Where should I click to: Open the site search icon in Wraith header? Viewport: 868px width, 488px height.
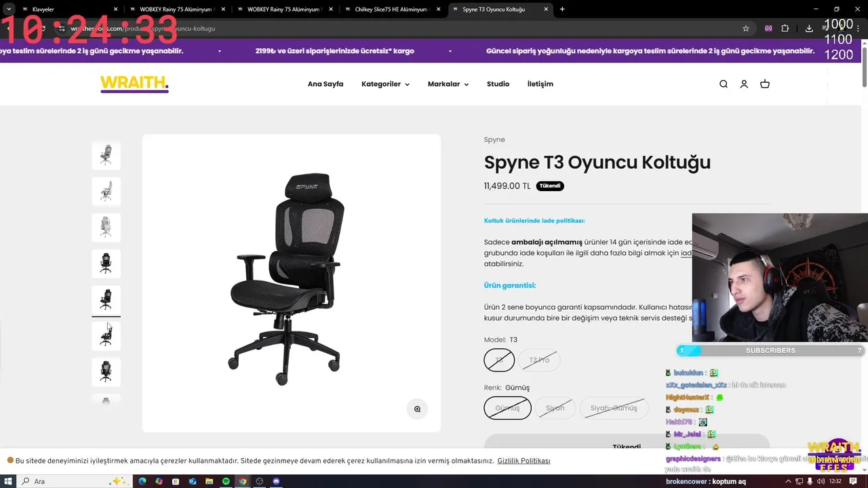(x=724, y=84)
